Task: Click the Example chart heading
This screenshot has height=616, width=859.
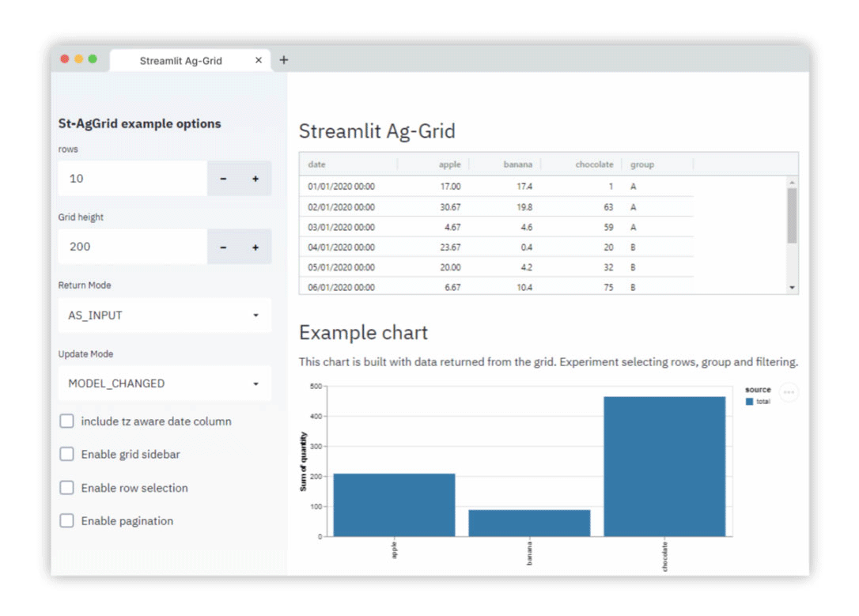Action: [x=363, y=332]
